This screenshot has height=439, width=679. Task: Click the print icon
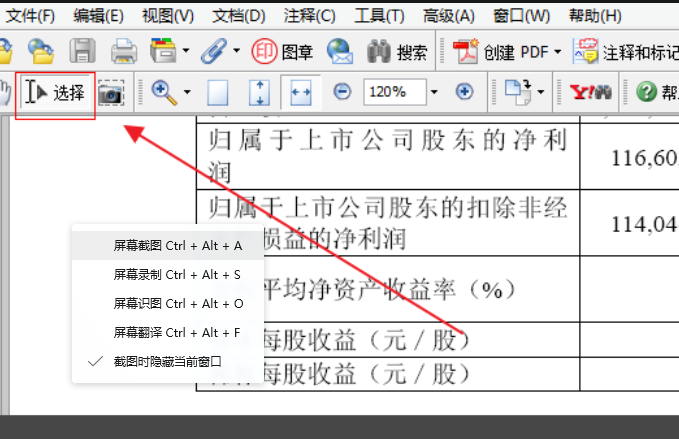click(x=124, y=52)
